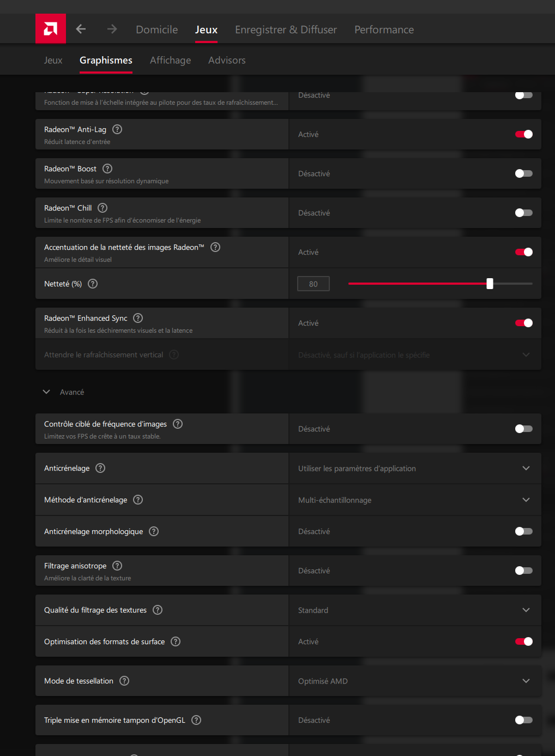The height and width of the screenshot is (756, 555).
Task: Open help icon next to Radeon Boost
Action: (107, 169)
